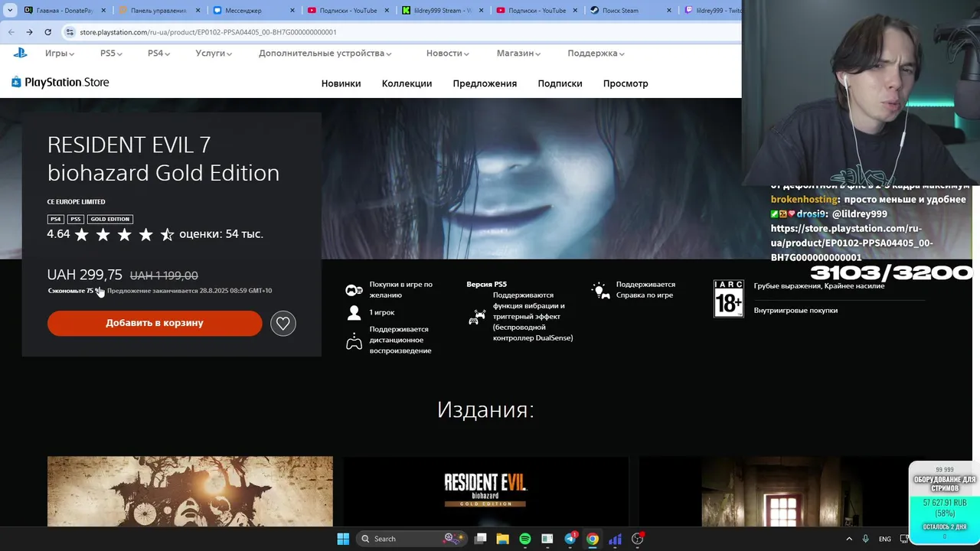The width and height of the screenshot is (980, 551).
Task: Open the Resident Evil Gold Edition thumbnail
Action: pos(485,491)
